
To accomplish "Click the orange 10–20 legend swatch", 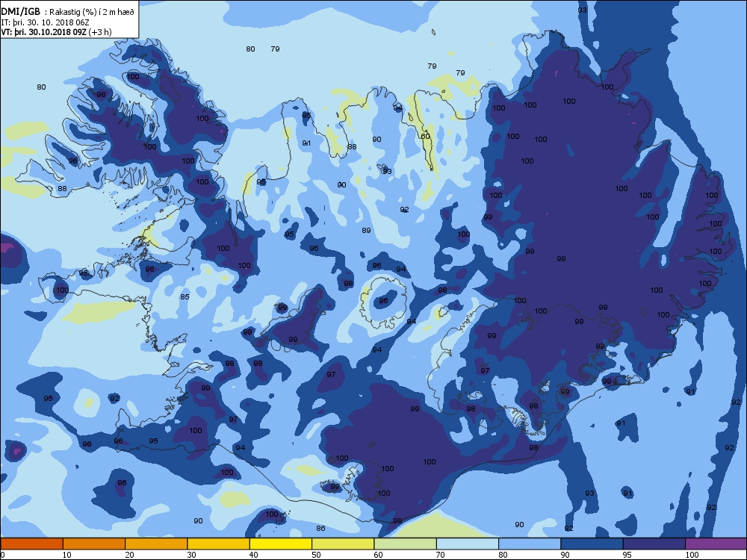I will coord(94,544).
